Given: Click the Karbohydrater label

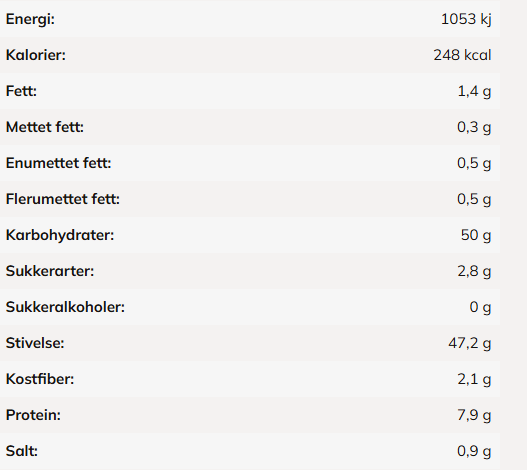Looking at the screenshot, I should (x=60, y=235).
